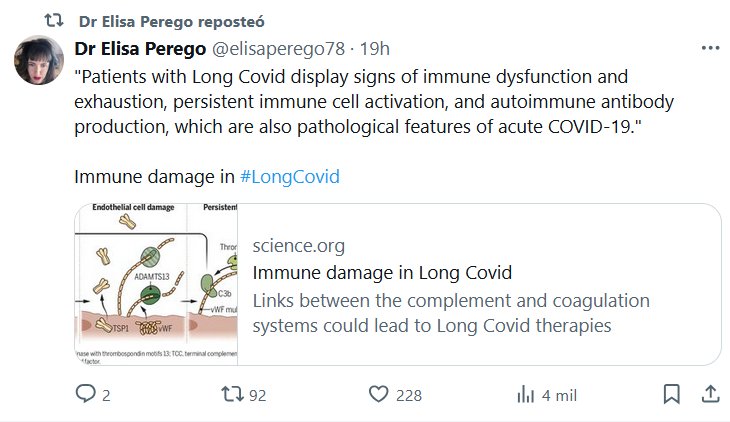
Task: Click the 228 likes count
Action: coord(408,395)
